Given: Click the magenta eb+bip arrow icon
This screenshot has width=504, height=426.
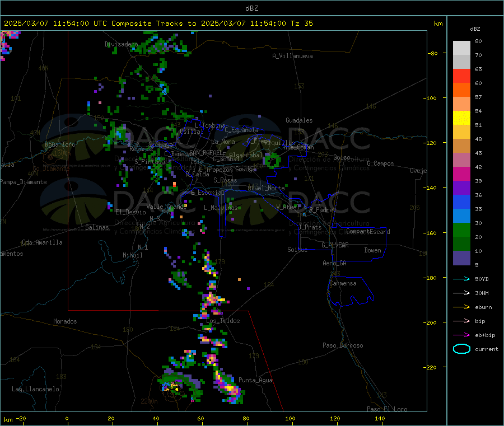Looking at the screenshot, I should coord(461,335).
